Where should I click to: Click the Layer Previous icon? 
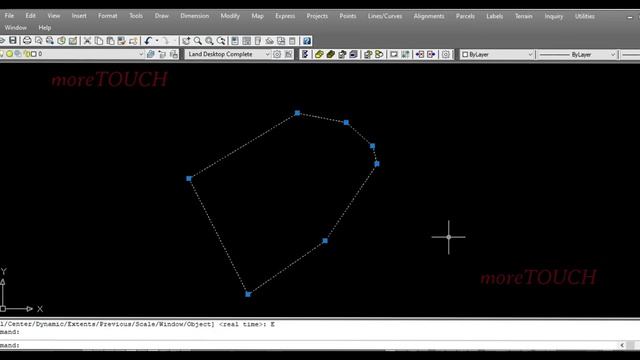[174, 54]
